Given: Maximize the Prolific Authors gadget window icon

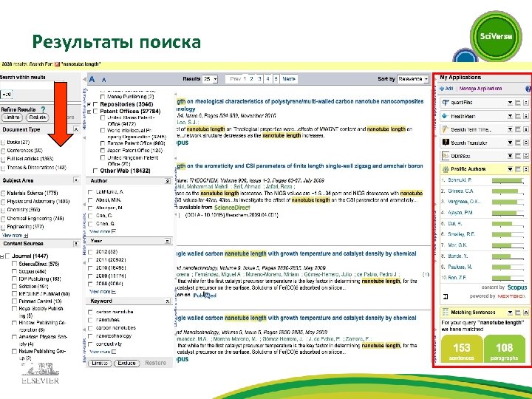Looking at the screenshot, I should point(518,169).
